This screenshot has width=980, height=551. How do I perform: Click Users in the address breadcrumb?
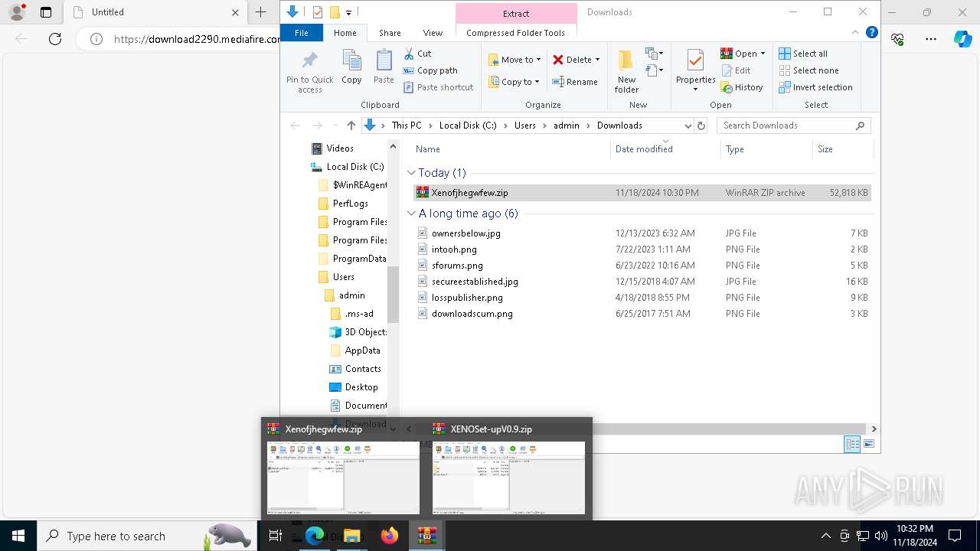[525, 126]
